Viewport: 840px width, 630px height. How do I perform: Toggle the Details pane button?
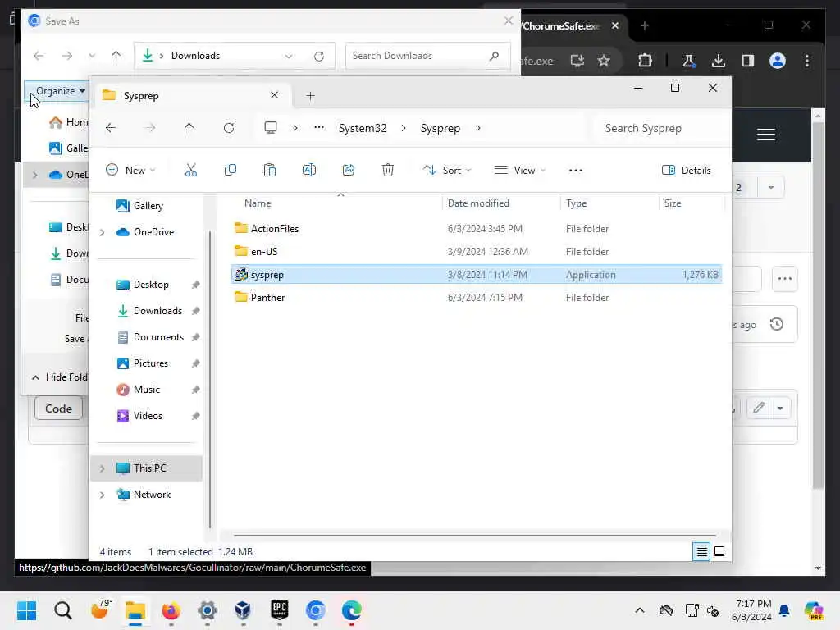click(x=687, y=171)
